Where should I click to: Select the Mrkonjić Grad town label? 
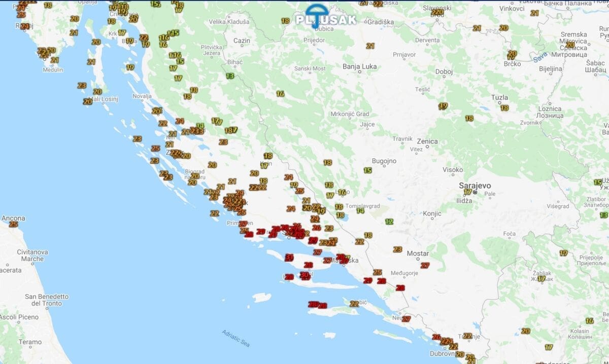[350, 114]
